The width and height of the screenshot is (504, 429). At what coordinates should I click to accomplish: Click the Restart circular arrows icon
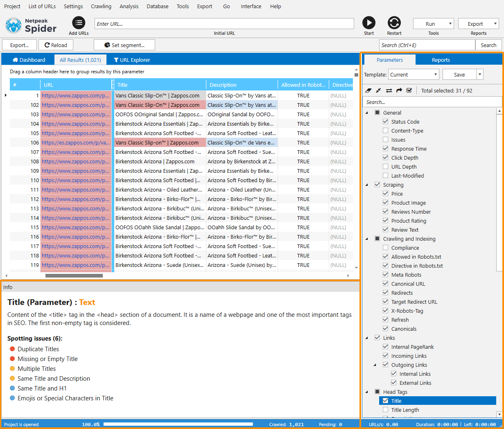pyautogui.click(x=394, y=23)
